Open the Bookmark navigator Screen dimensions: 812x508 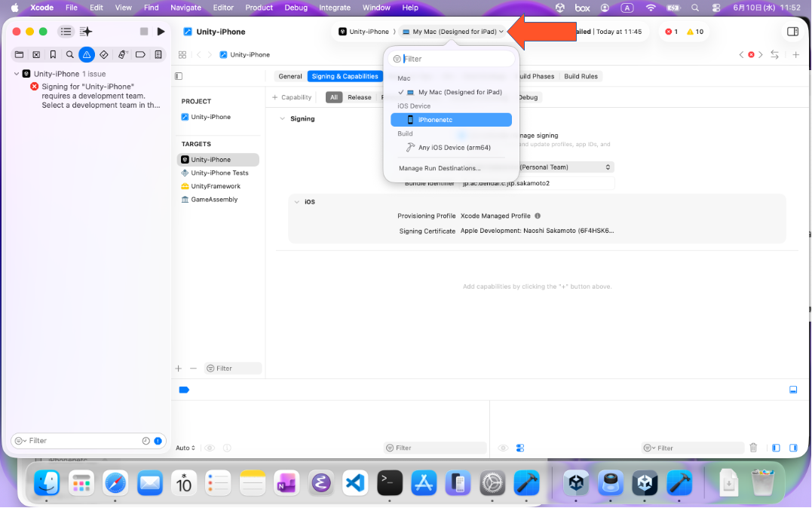53,54
